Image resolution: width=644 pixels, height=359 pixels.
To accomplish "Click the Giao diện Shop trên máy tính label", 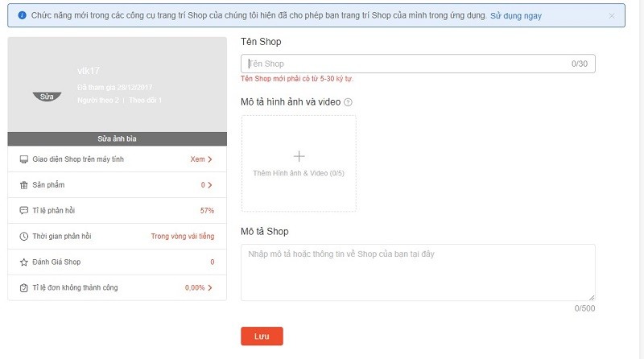I will [78, 159].
